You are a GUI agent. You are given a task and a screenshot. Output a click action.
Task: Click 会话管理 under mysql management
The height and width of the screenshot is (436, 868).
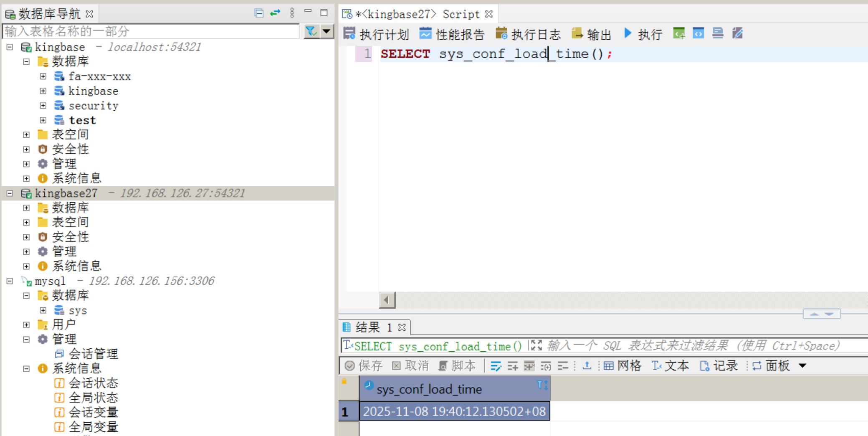coord(93,354)
